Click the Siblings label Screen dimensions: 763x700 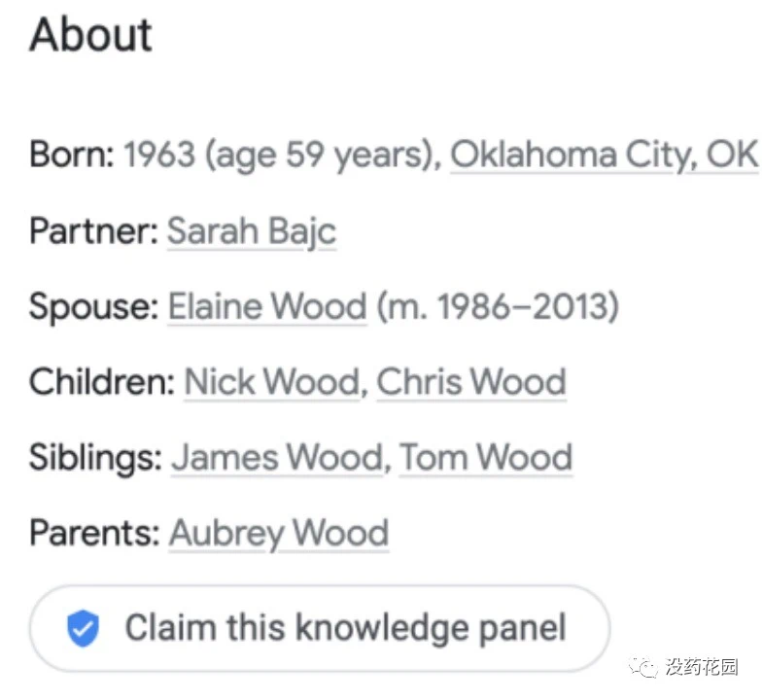(x=96, y=458)
